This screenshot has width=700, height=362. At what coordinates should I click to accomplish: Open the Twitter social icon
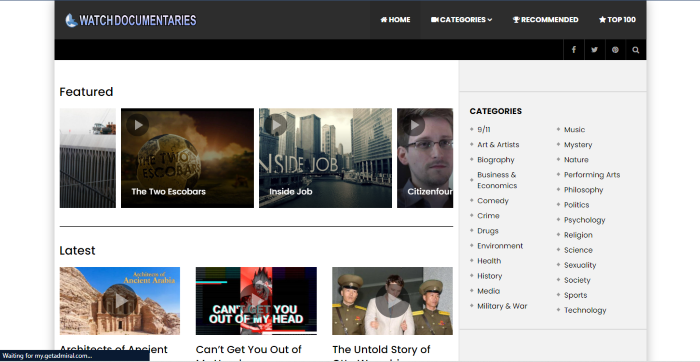pos(594,50)
